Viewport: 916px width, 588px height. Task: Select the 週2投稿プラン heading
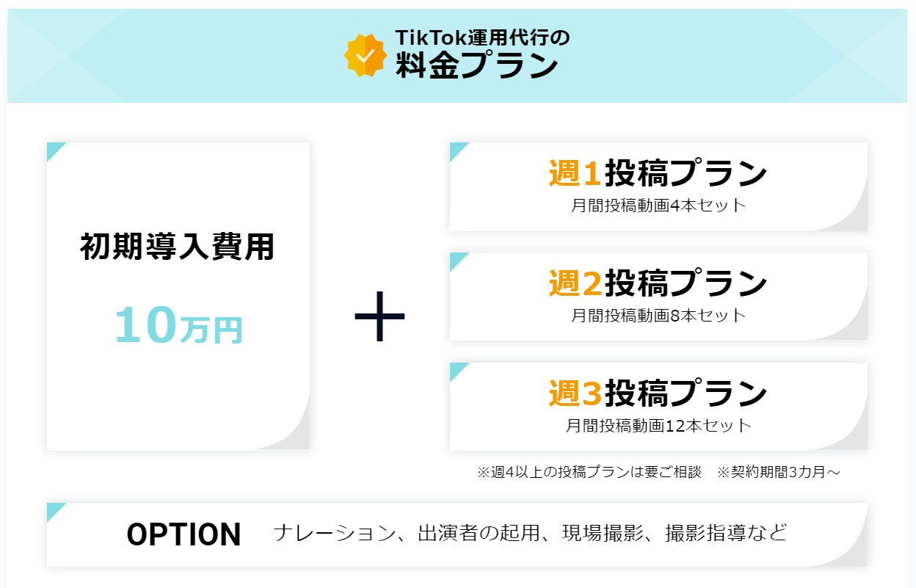[x=658, y=284]
